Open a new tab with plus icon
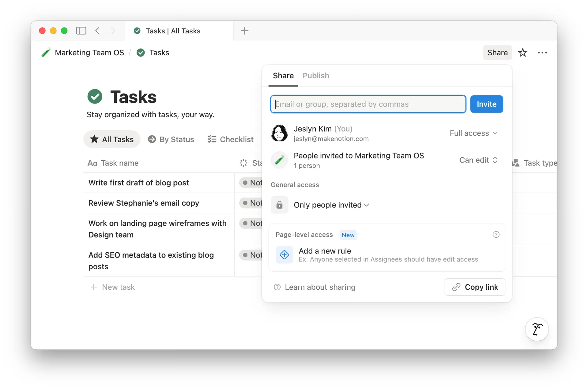The width and height of the screenshot is (588, 390). tap(244, 31)
